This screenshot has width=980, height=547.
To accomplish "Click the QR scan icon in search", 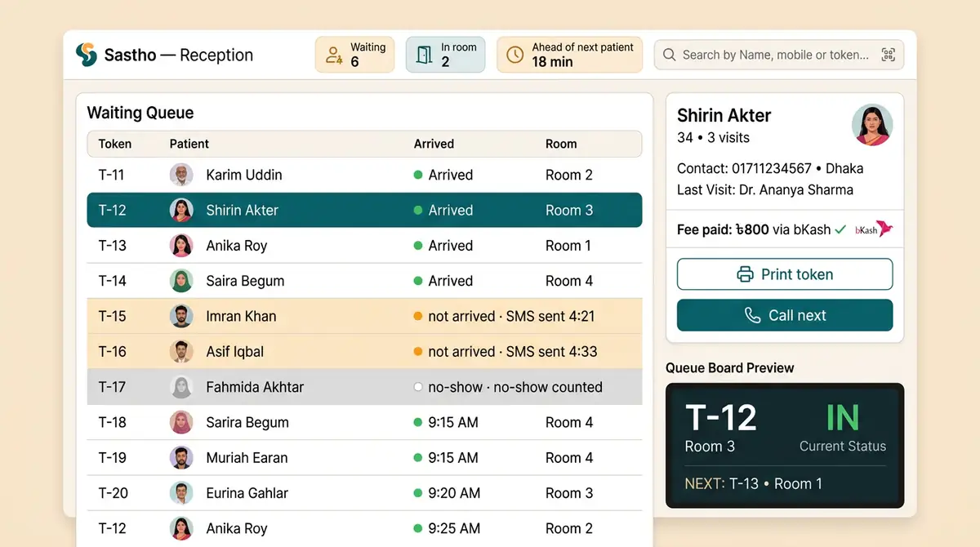I will click(x=889, y=55).
